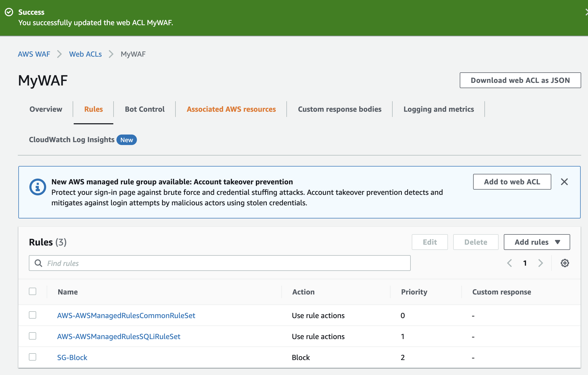Click the MyWAF breadcrumb text
Image resolution: width=588 pixels, height=375 pixels.
tap(133, 54)
